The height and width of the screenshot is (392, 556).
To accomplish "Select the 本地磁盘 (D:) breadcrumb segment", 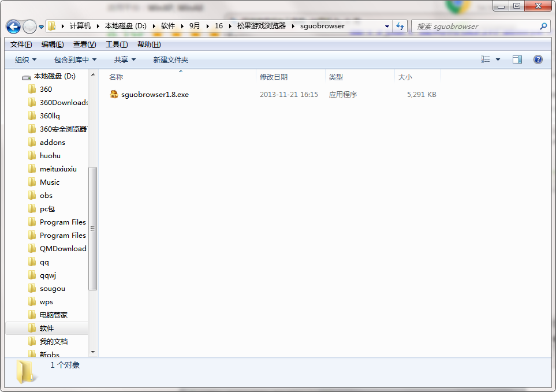I will coord(125,26).
